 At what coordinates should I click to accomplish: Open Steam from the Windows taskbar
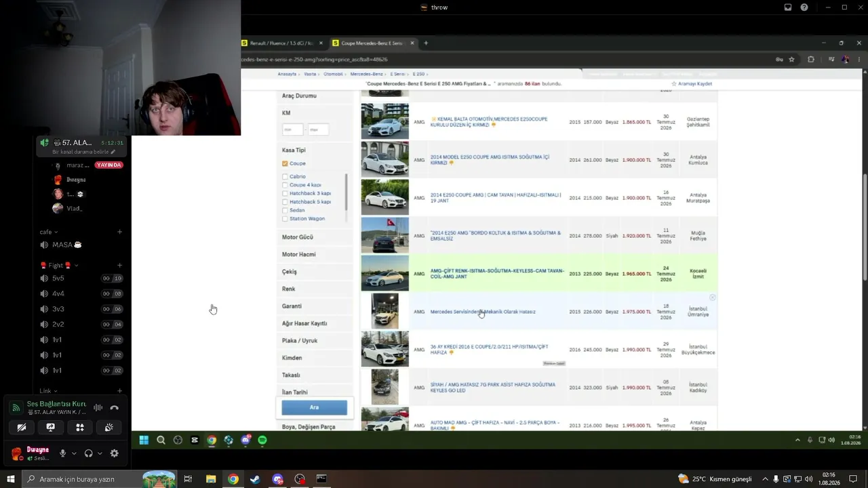[x=255, y=479]
